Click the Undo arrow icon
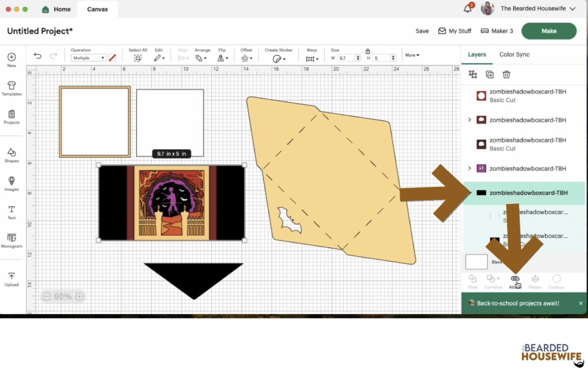Screen dimensions: 588x374 [38, 56]
